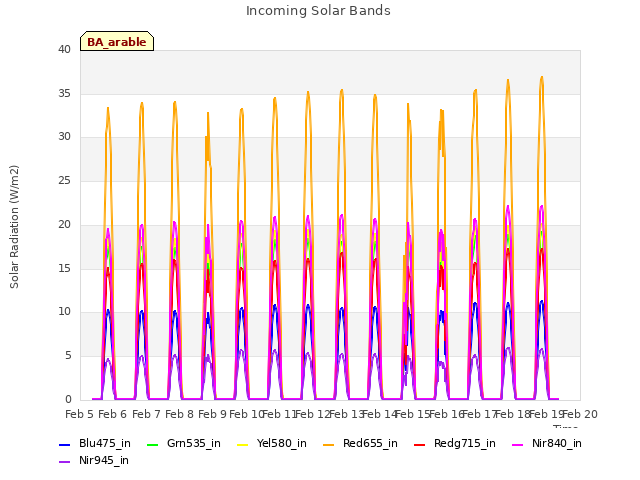
Task: Click the Feb 6 x-axis tick label
Action: point(113,414)
